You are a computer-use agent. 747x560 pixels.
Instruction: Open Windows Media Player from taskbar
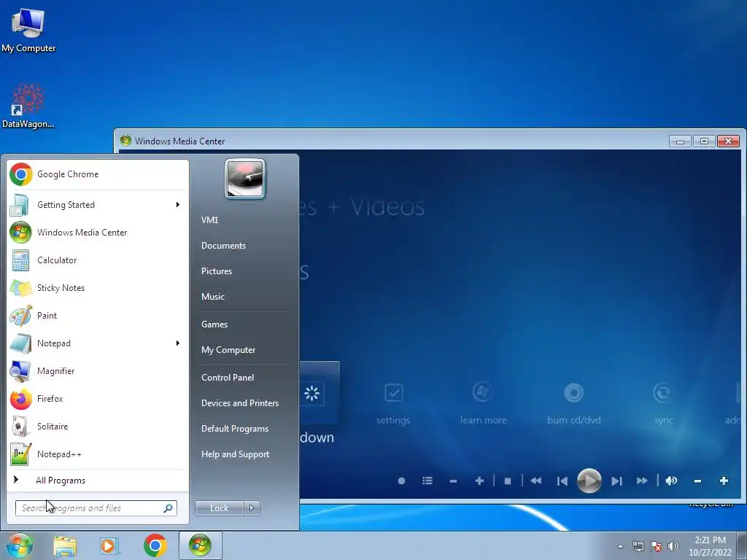pyautogui.click(x=109, y=545)
